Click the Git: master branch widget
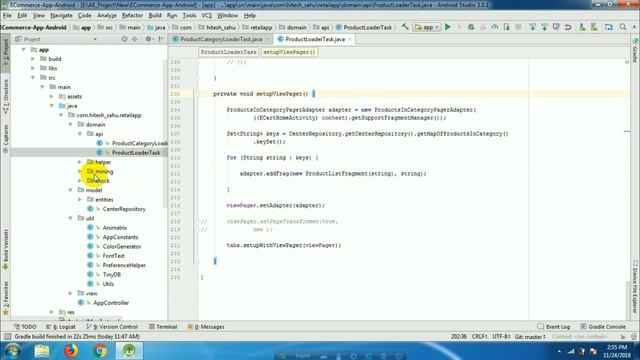This screenshot has height=360, width=640. (530, 337)
